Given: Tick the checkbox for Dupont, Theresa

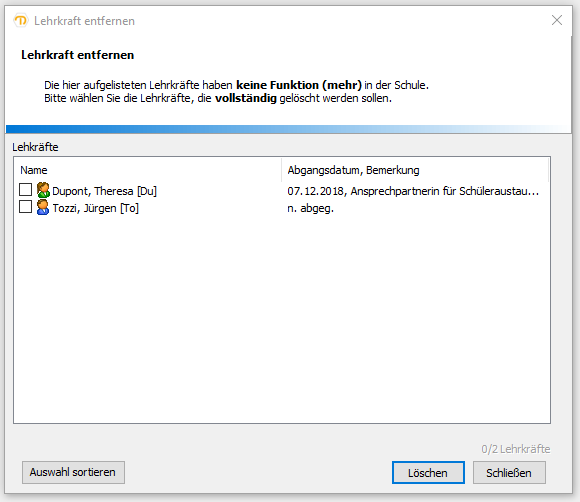Looking at the screenshot, I should click(26, 190).
